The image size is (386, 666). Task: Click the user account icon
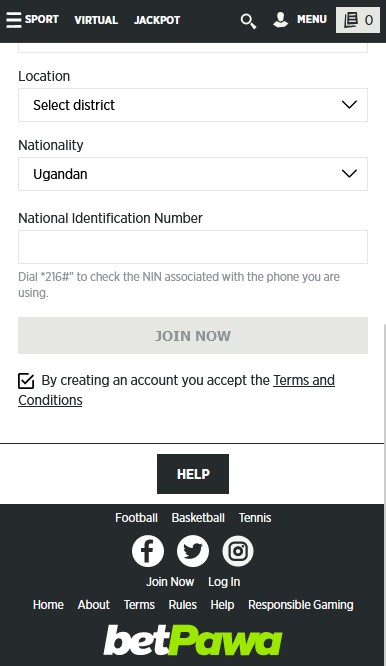click(280, 20)
